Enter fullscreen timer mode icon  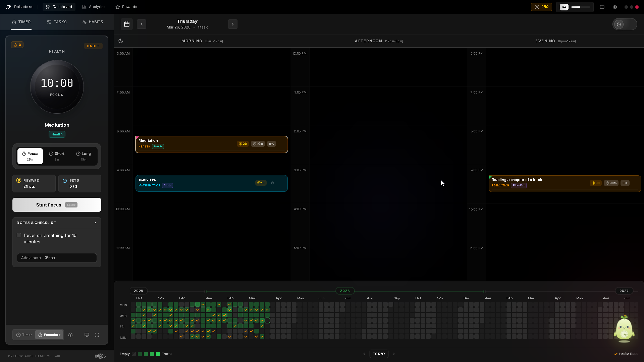click(97, 335)
